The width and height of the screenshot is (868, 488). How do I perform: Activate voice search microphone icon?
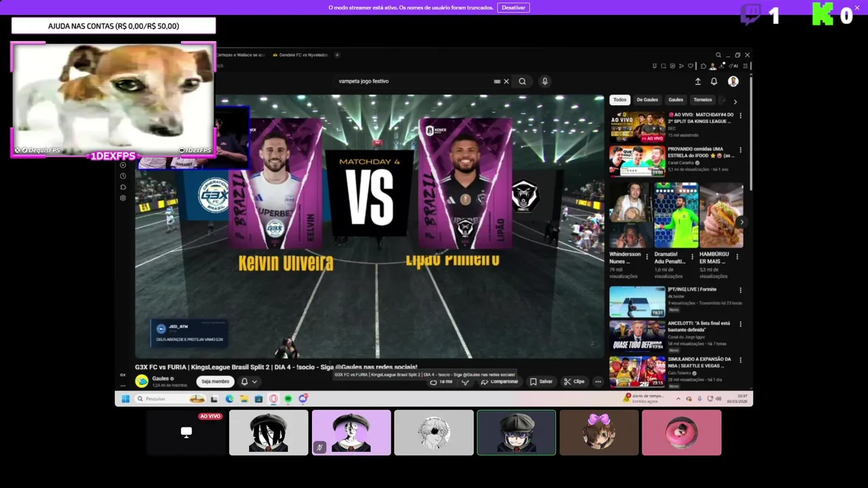click(x=545, y=81)
